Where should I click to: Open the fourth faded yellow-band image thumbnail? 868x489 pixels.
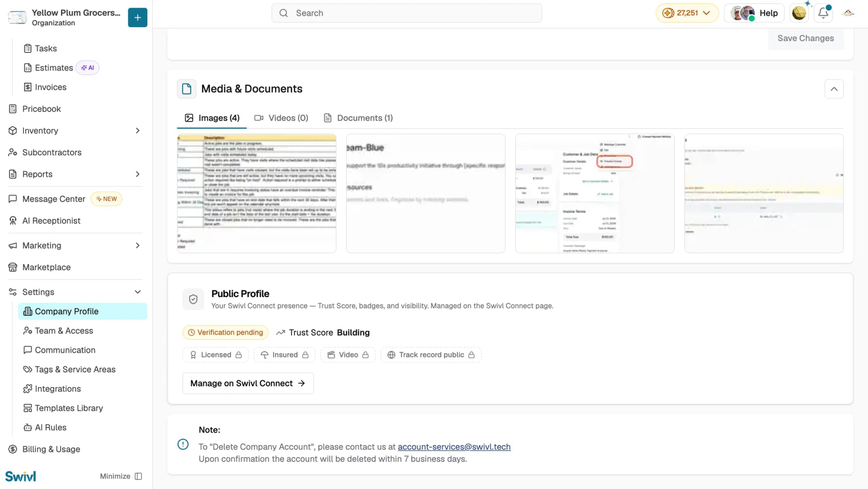[764, 193]
